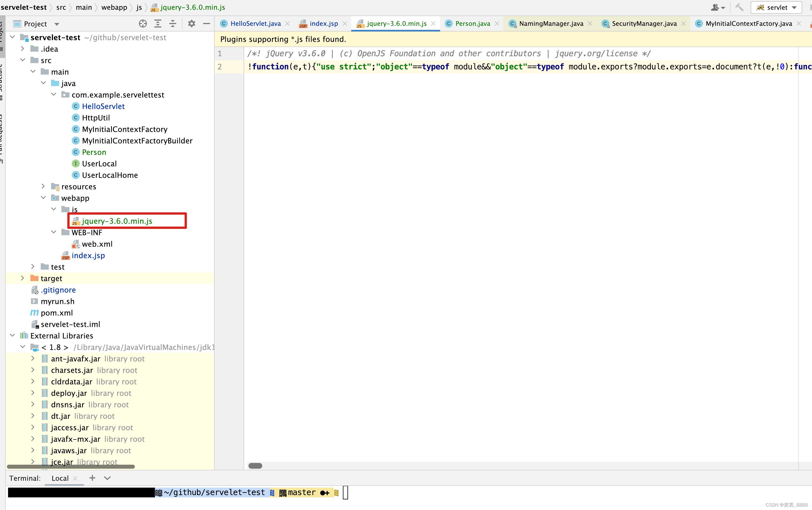Collapse the webapp folder
812x510 pixels.
click(x=44, y=198)
